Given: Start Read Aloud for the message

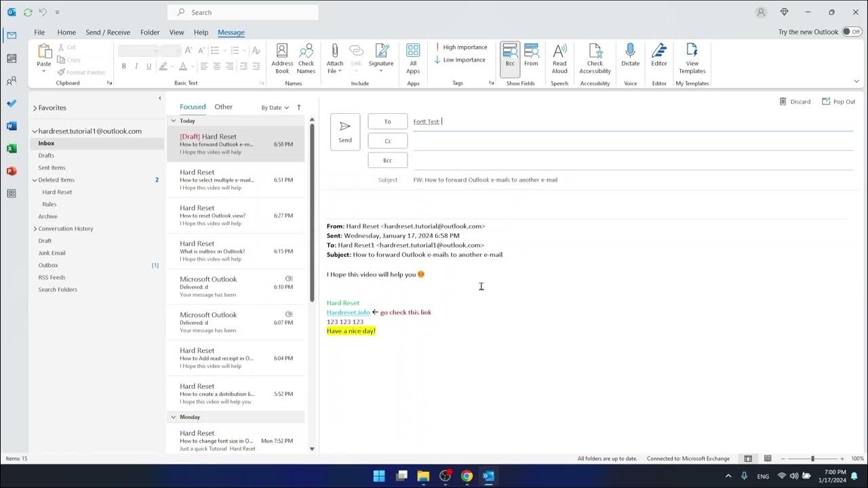Looking at the screenshot, I should [559, 58].
